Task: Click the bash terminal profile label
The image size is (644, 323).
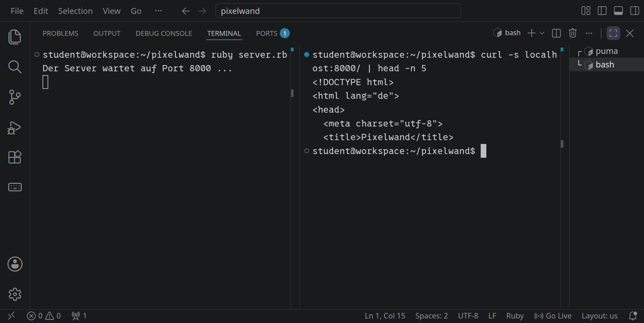Action: coord(507,33)
